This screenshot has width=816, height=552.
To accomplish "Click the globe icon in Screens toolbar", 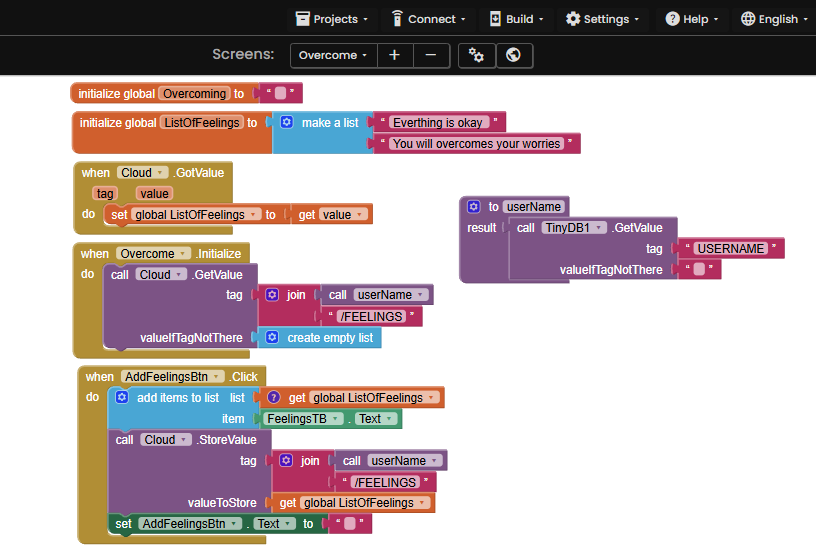I will click(514, 55).
